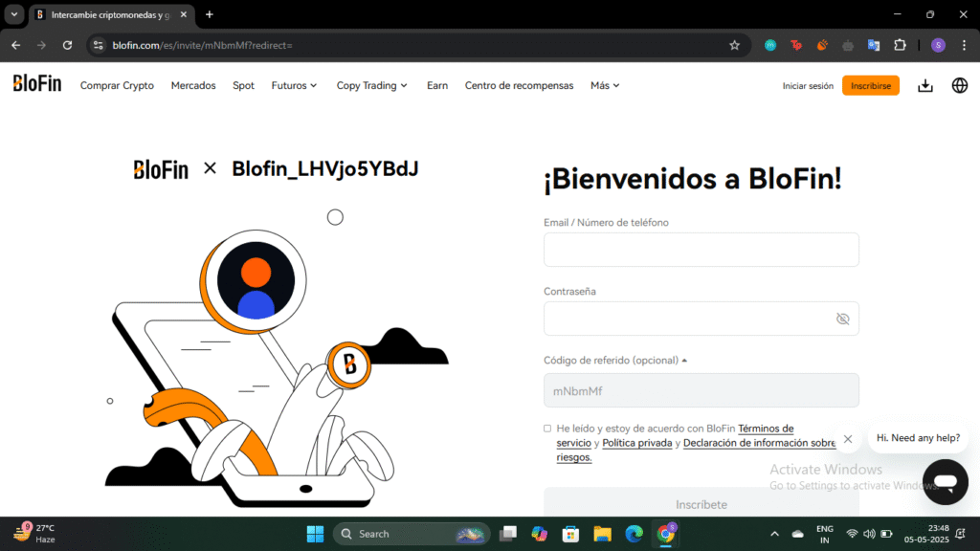Select the Intercambie criptomonedas tab
This screenshot has width=980, height=551.
coord(109,14)
